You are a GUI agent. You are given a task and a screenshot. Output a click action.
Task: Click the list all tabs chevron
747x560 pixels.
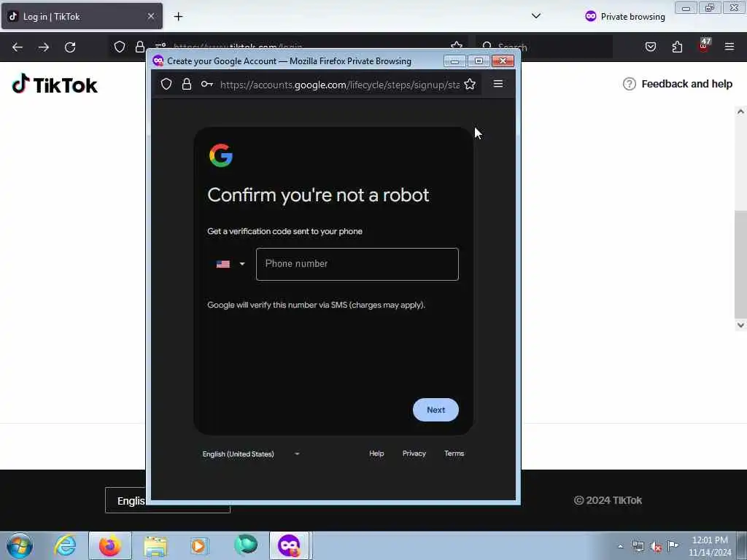pos(536,16)
